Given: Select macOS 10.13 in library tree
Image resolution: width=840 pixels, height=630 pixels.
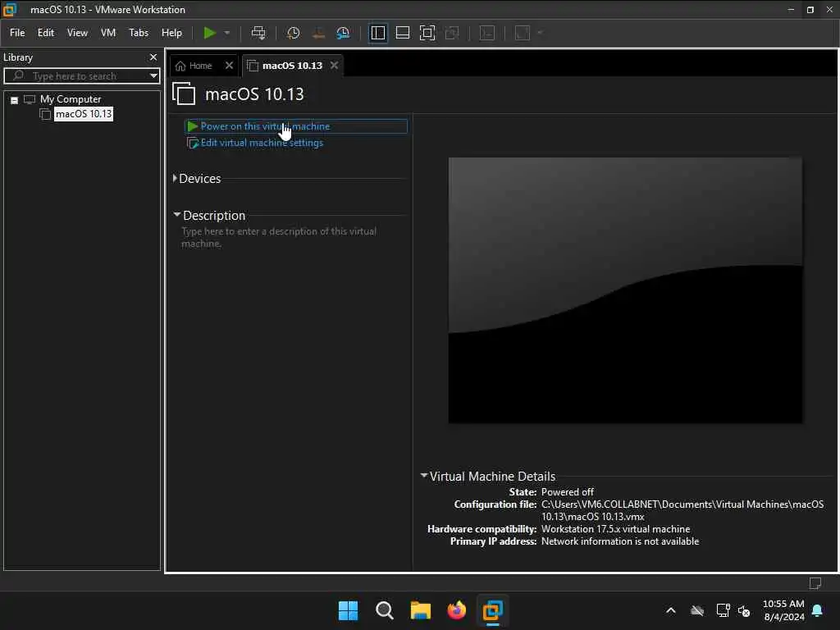Looking at the screenshot, I should 84,114.
